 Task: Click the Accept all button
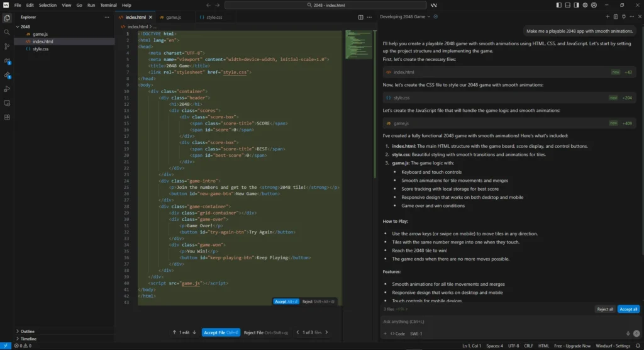click(628, 309)
